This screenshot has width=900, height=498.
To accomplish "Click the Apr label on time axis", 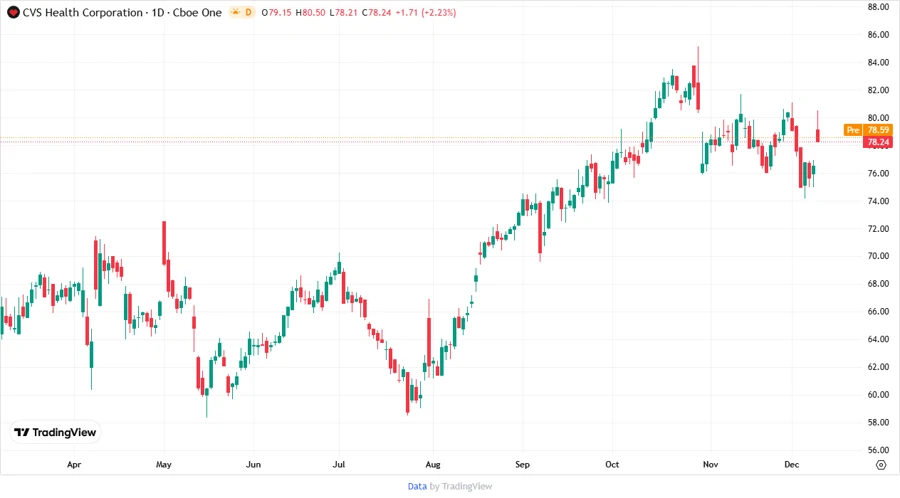I will coord(74,465).
